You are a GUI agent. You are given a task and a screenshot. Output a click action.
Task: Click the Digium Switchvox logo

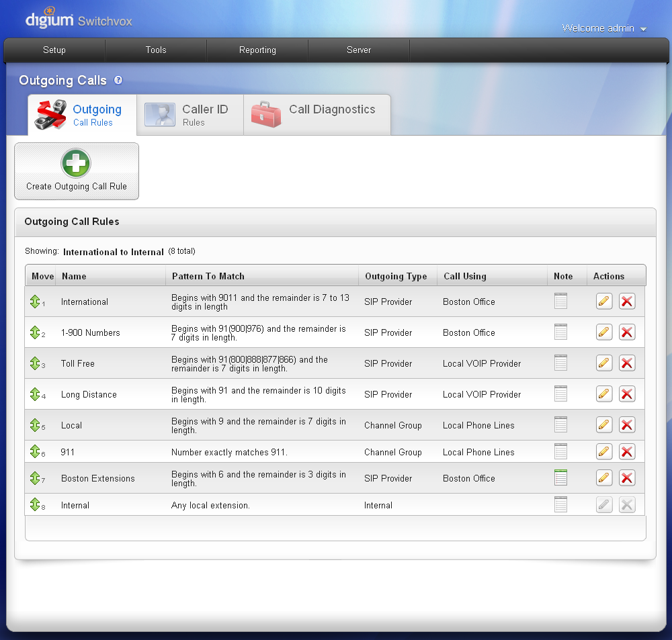[79, 19]
